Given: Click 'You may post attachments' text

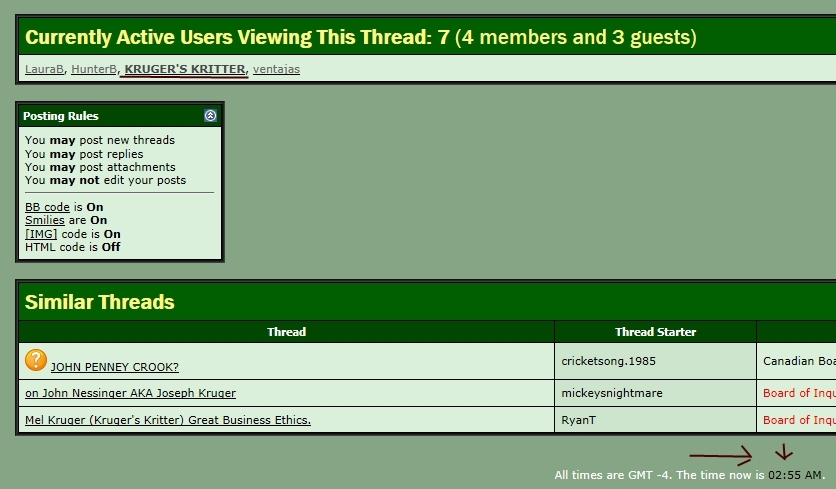Looking at the screenshot, I should (100, 167).
